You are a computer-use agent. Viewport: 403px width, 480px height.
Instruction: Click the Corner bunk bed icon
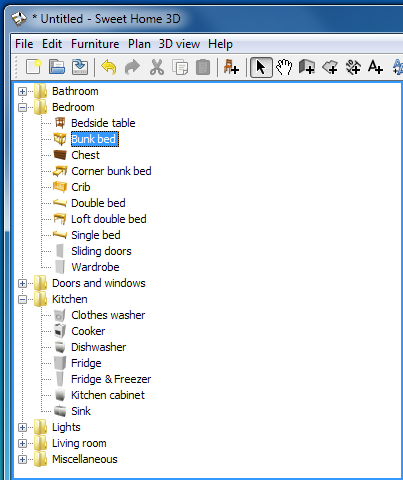[60, 171]
